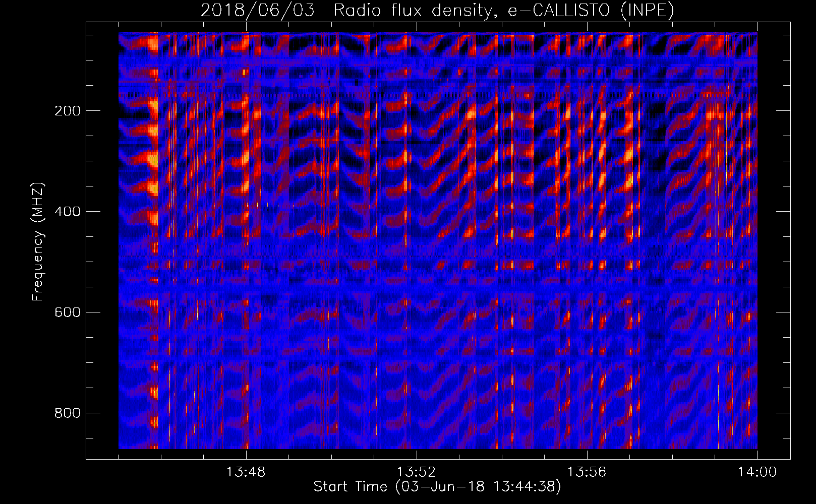Click the plot title '2018/06/03 Radio flux density'
Screen dimensions: 816x504
click(437, 11)
